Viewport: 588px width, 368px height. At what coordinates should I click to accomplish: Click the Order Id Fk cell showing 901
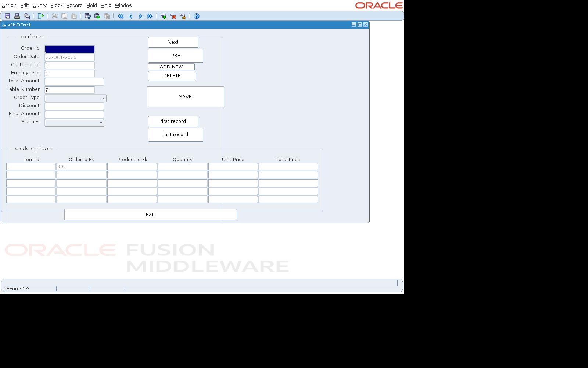click(82, 167)
